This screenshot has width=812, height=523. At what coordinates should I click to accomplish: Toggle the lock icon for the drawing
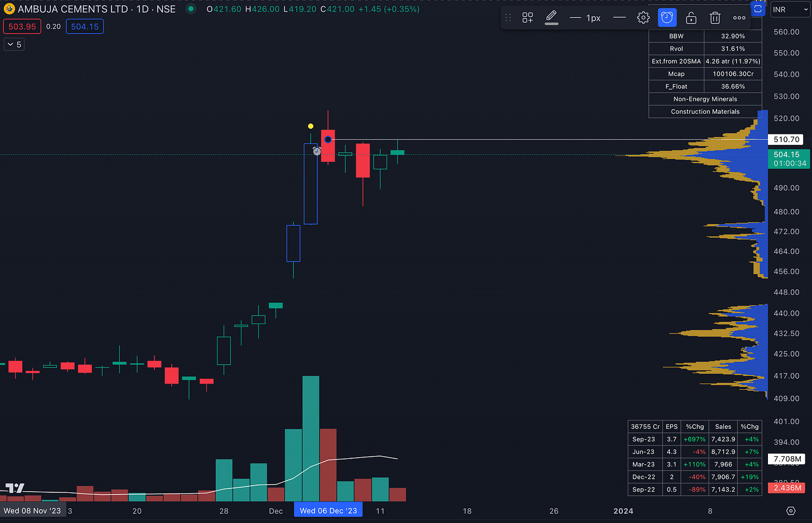(691, 18)
